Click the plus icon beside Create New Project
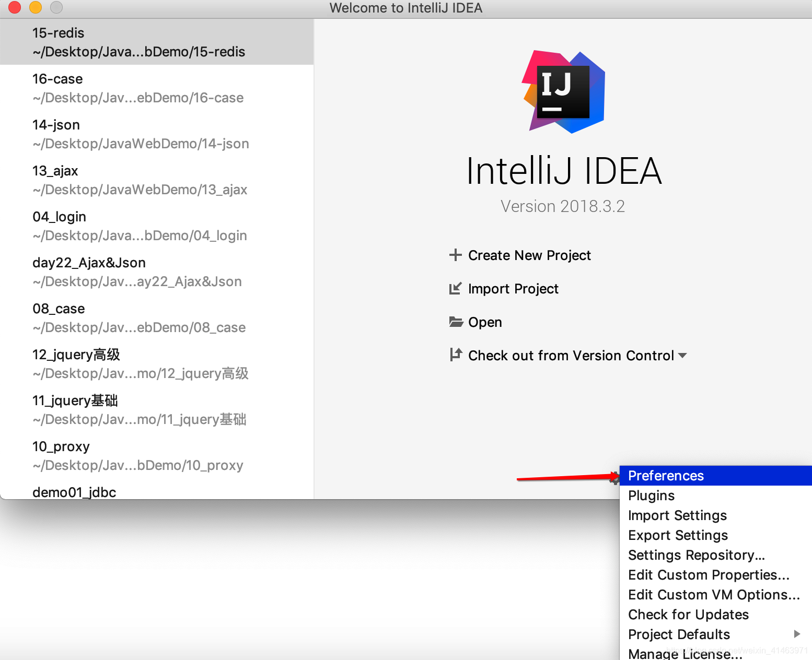812x660 pixels. tap(456, 255)
